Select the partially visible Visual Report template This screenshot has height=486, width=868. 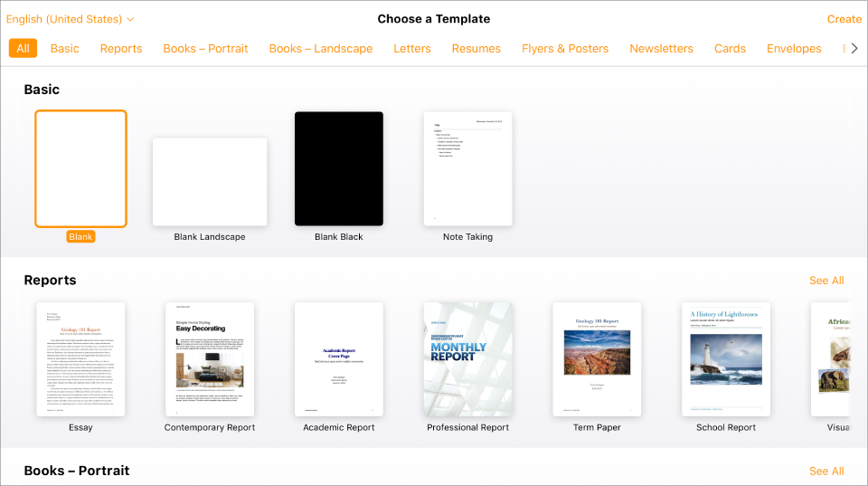tap(830, 359)
